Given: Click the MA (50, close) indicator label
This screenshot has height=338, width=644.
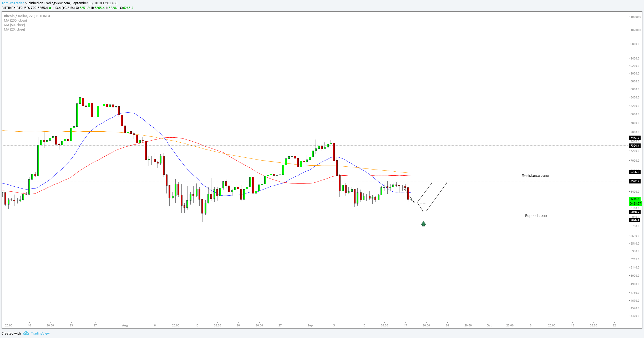Looking at the screenshot, I should (x=14, y=25).
